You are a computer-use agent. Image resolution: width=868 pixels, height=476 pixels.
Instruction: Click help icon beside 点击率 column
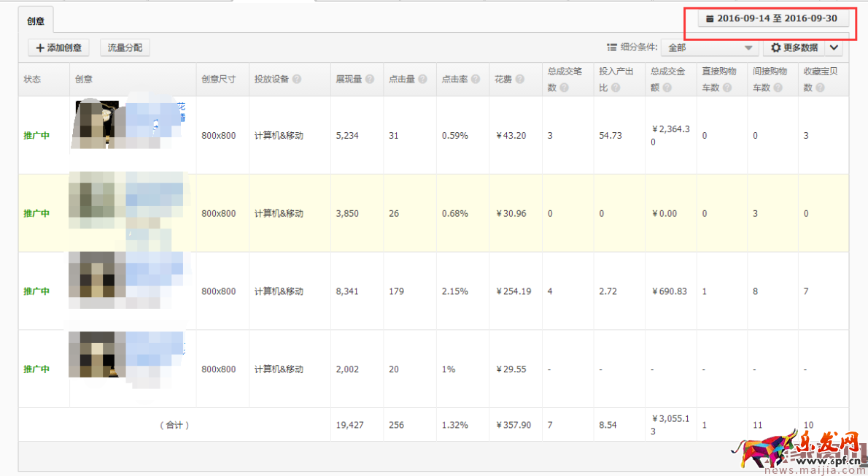(x=476, y=80)
